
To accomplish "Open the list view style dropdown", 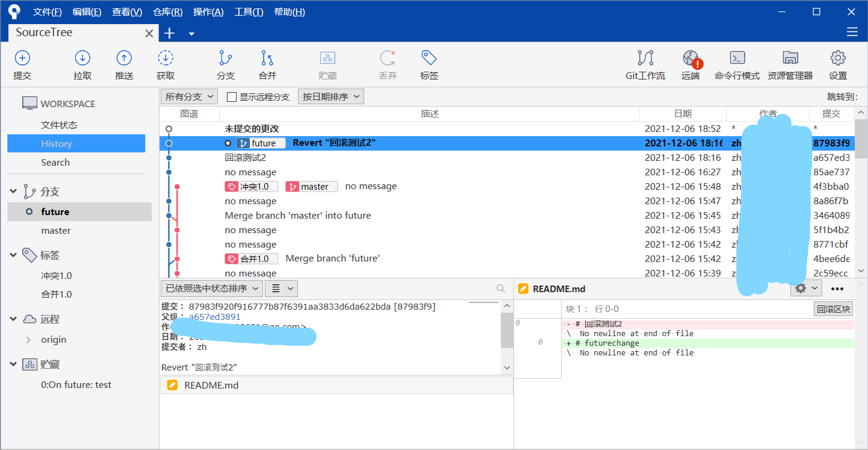I will click(x=282, y=288).
